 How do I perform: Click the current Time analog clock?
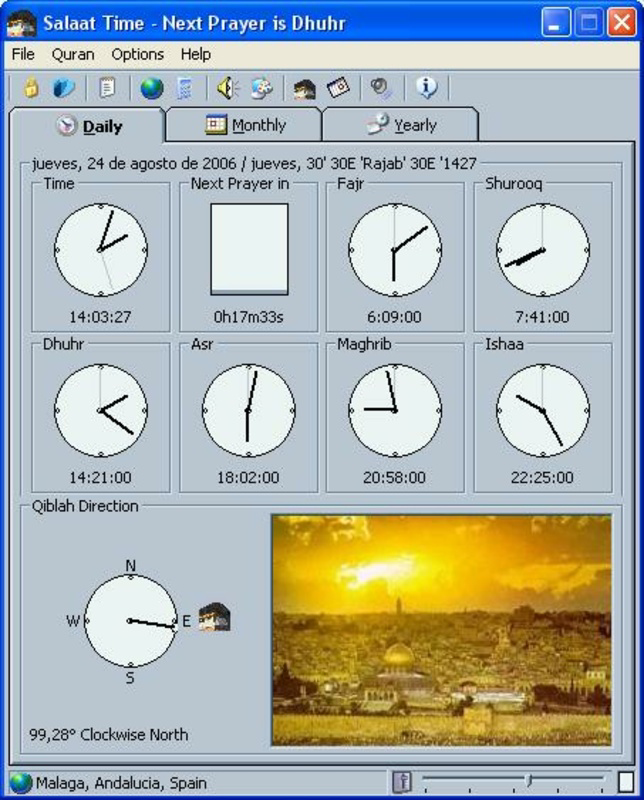pyautogui.click(x=101, y=250)
